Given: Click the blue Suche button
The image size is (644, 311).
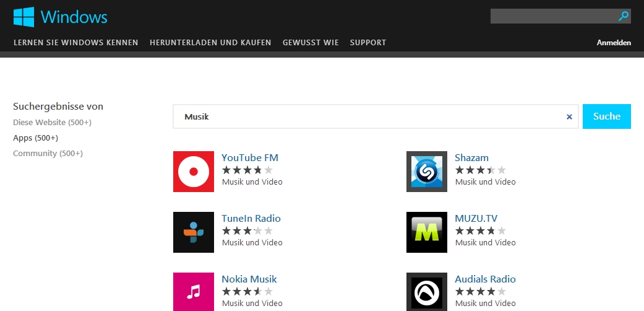Looking at the screenshot, I should pos(607,116).
